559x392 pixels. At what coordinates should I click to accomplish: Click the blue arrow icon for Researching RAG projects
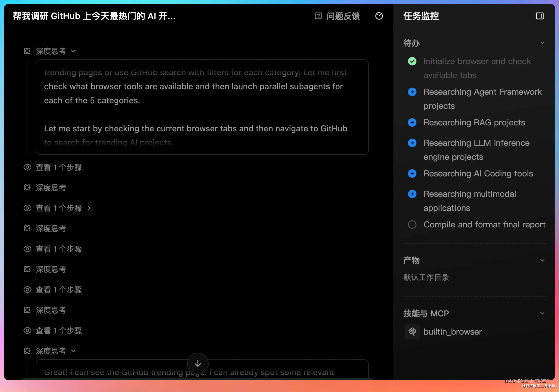(412, 123)
